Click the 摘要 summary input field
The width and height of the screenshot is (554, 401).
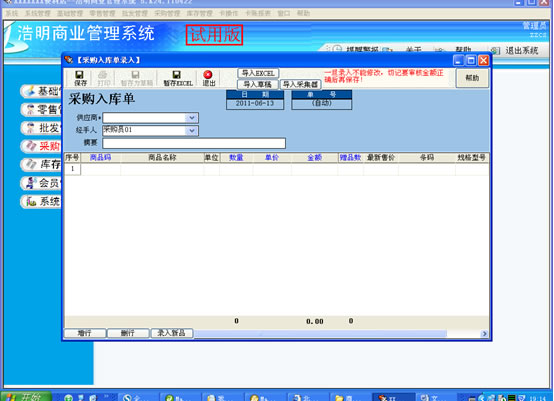pos(194,143)
